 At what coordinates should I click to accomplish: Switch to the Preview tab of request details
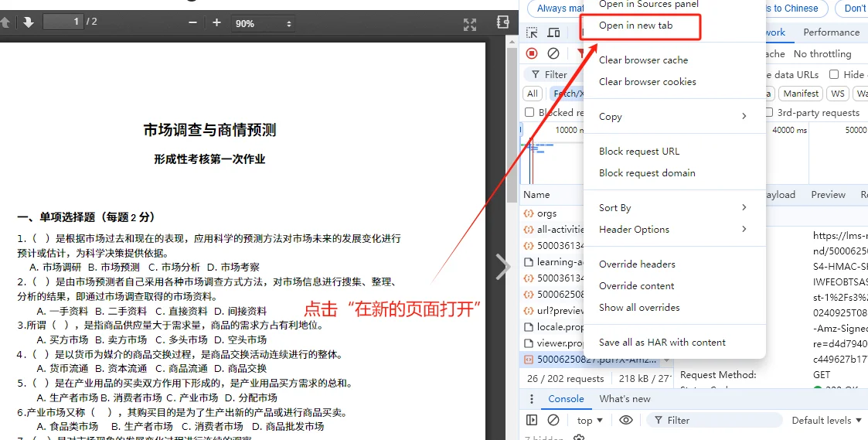[828, 195]
